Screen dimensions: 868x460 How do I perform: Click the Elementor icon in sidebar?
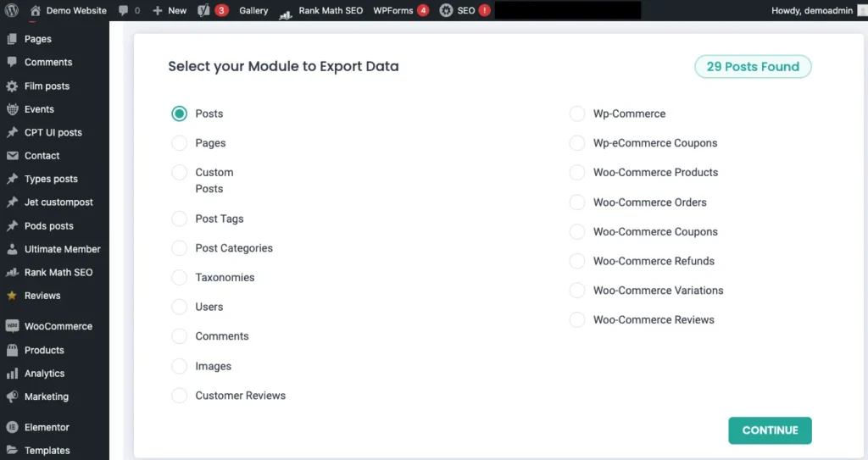click(12, 427)
